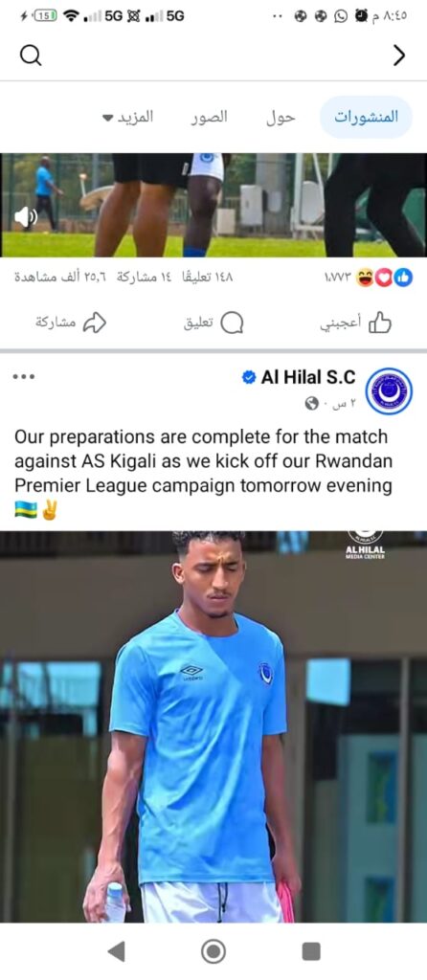Tap the Android back triangle button
Screen dimensions: 427x980
pyautogui.click(x=116, y=951)
